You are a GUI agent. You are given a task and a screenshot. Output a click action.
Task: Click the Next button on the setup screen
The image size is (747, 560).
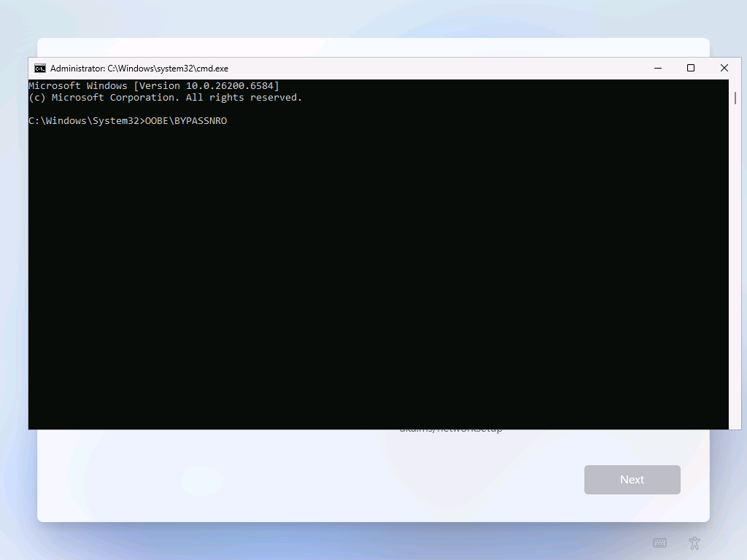pos(632,479)
